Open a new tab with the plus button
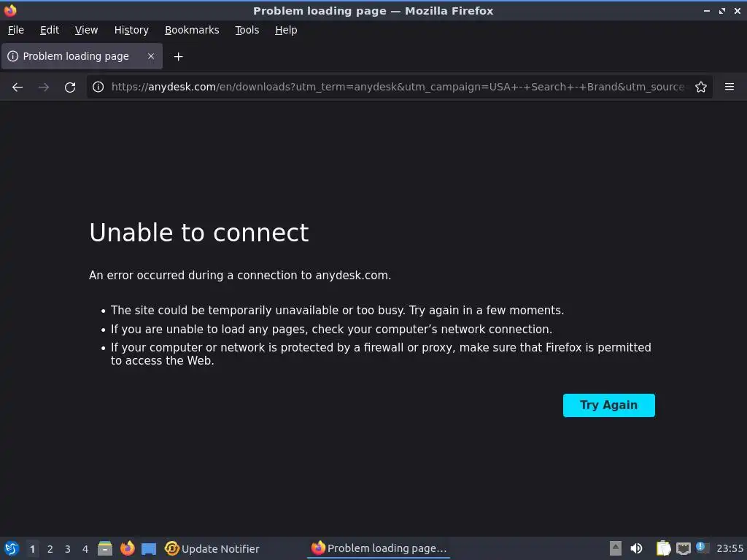The height and width of the screenshot is (560, 747). [178, 57]
